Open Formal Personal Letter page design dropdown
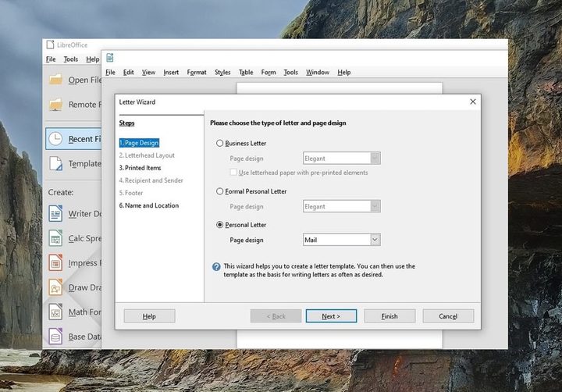562x392 pixels. click(375, 206)
